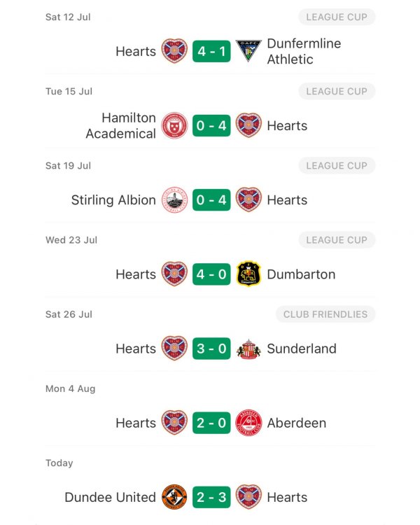Click Hearts crest in the Dunfermline match
420x525 pixels.
pyautogui.click(x=174, y=51)
